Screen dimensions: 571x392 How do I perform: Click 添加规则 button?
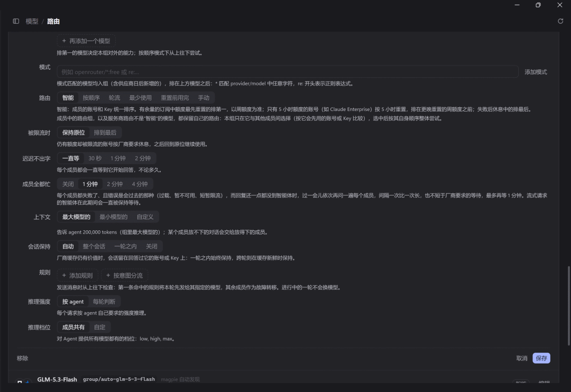point(78,276)
